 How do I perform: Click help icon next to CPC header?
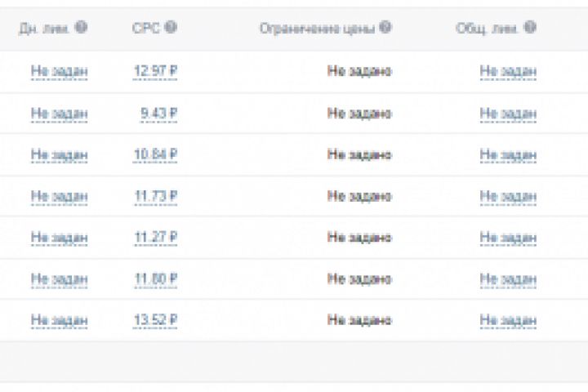[x=170, y=28]
